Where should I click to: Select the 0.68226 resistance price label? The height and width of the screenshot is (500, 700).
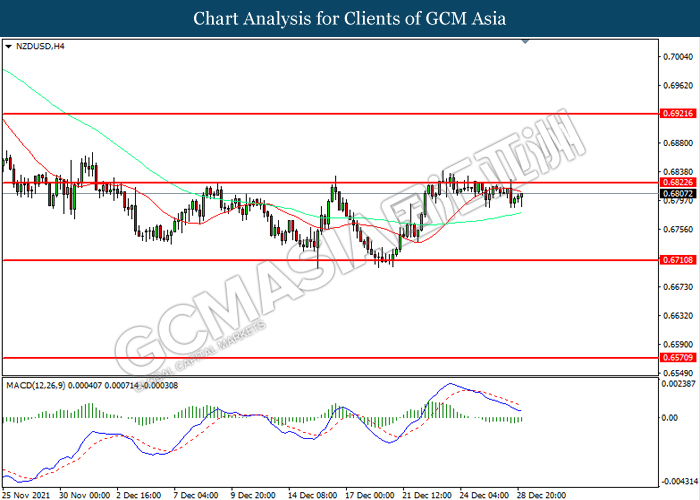678,183
